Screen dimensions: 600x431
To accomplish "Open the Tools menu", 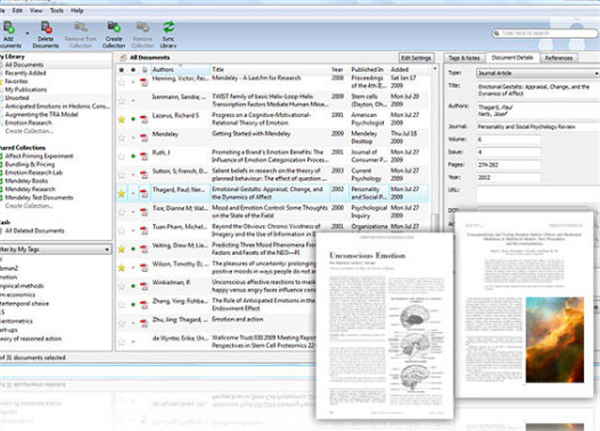I will (x=55, y=9).
